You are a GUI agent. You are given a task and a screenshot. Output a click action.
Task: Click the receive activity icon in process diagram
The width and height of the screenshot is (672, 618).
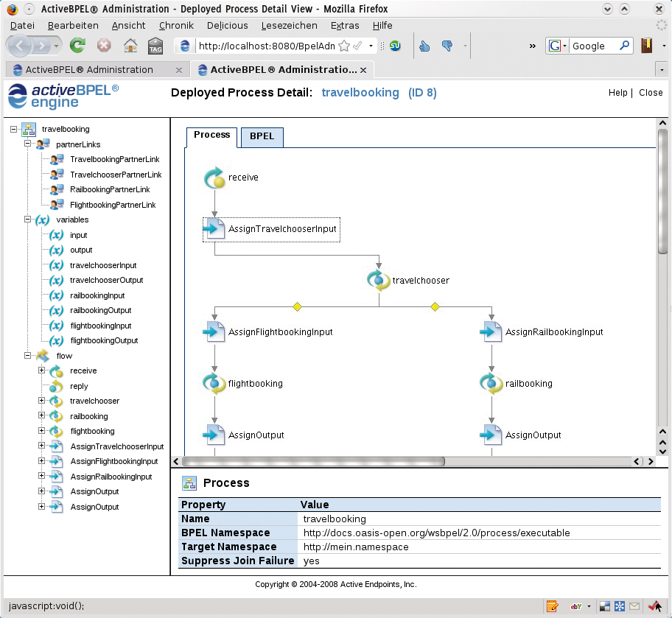coord(214,178)
